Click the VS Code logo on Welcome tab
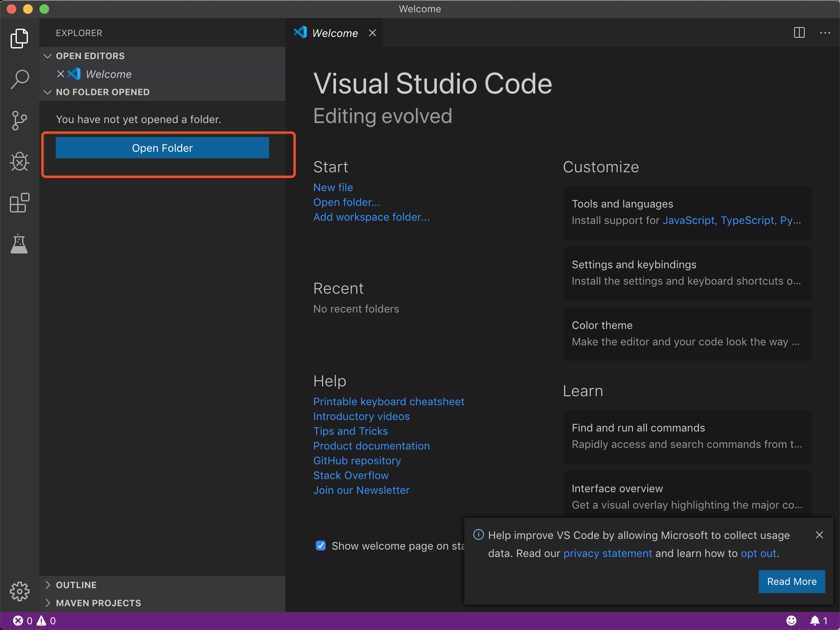The height and width of the screenshot is (630, 840). (x=300, y=32)
